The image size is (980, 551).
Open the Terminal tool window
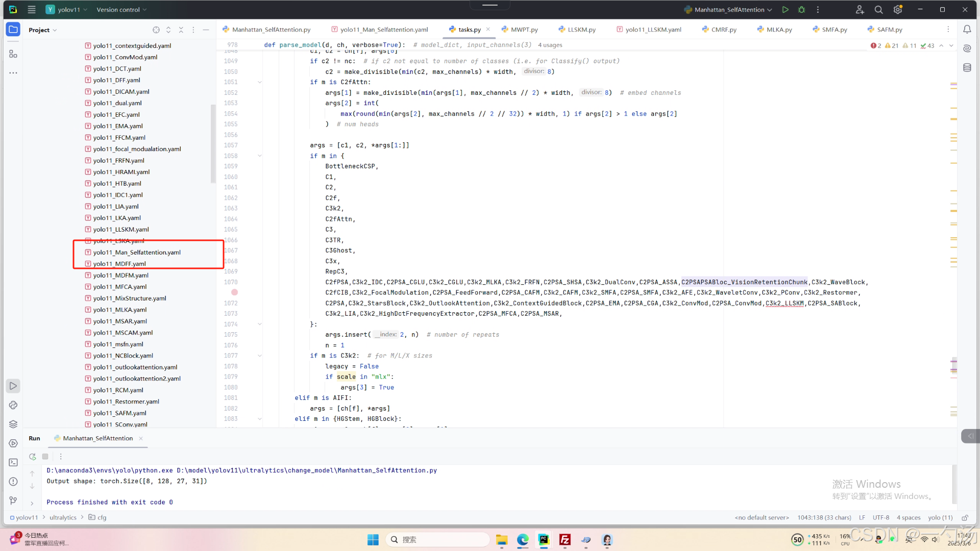coord(13,462)
